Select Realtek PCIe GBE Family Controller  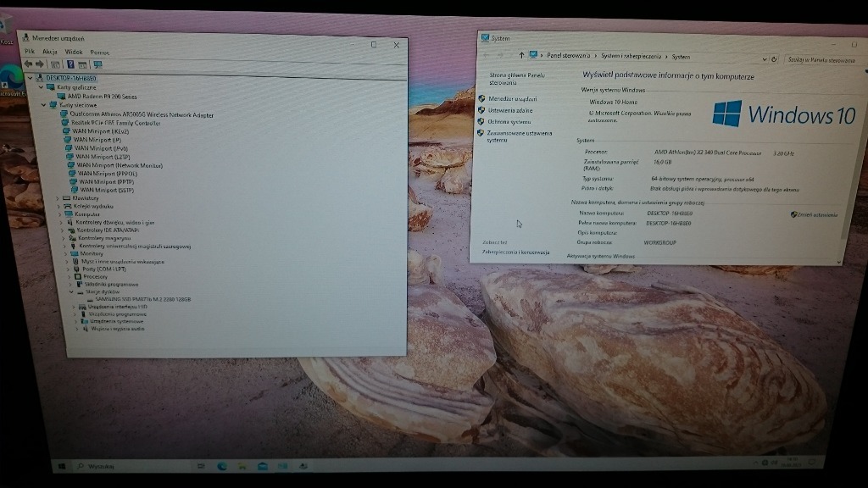click(x=115, y=123)
